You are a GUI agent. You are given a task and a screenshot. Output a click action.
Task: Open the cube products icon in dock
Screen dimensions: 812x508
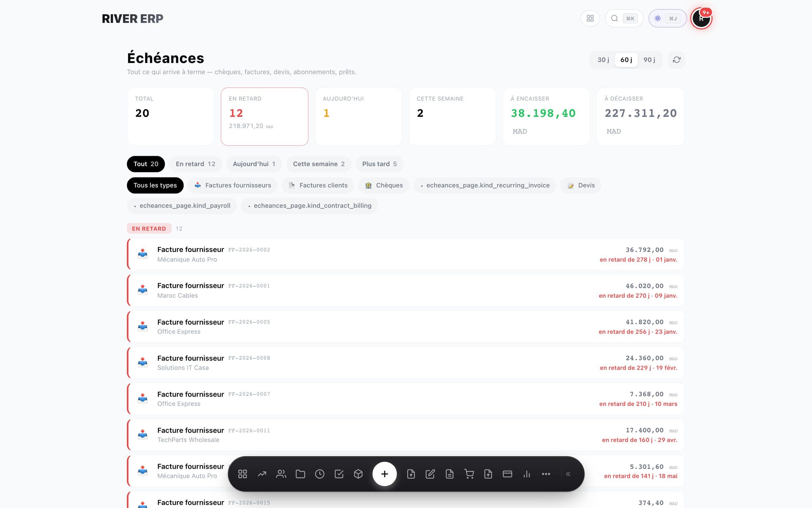(358, 474)
